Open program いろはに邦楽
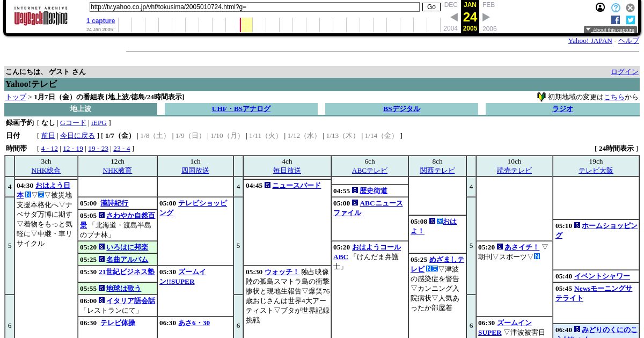 pos(127,247)
